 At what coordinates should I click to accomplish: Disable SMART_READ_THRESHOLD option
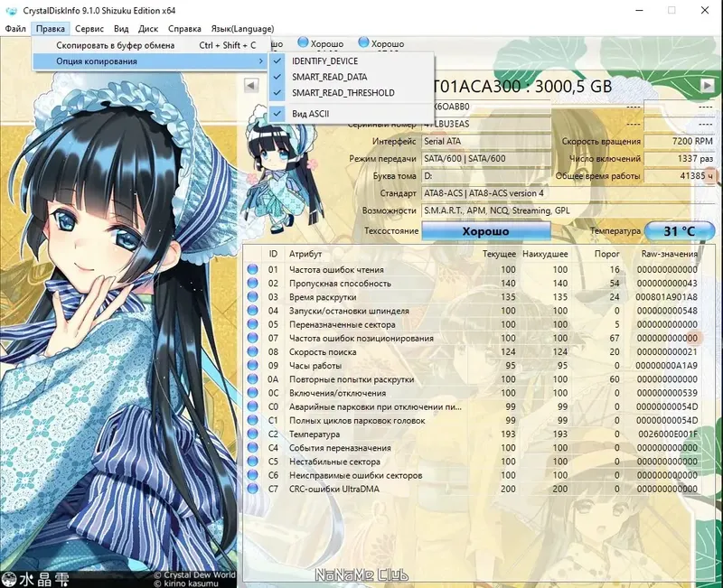(x=346, y=92)
